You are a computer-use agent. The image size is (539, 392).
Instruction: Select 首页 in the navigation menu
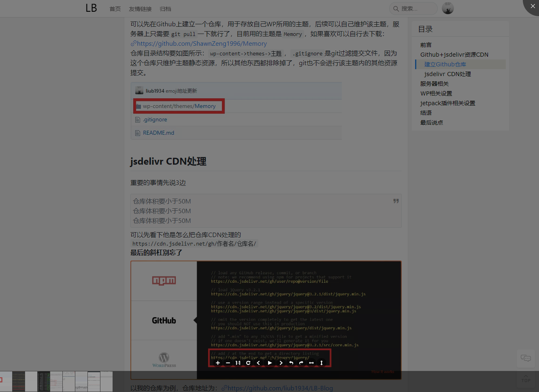[x=115, y=8]
